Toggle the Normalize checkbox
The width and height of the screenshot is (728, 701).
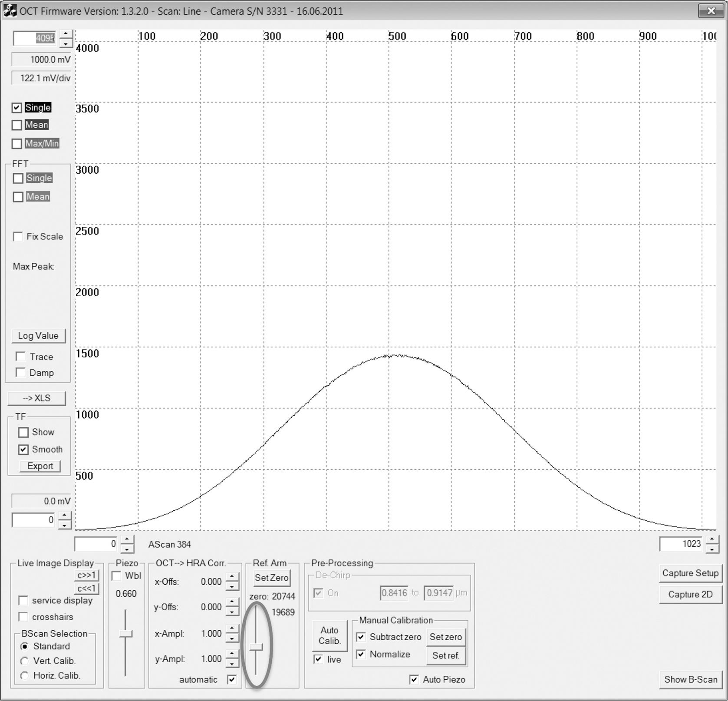(x=361, y=655)
